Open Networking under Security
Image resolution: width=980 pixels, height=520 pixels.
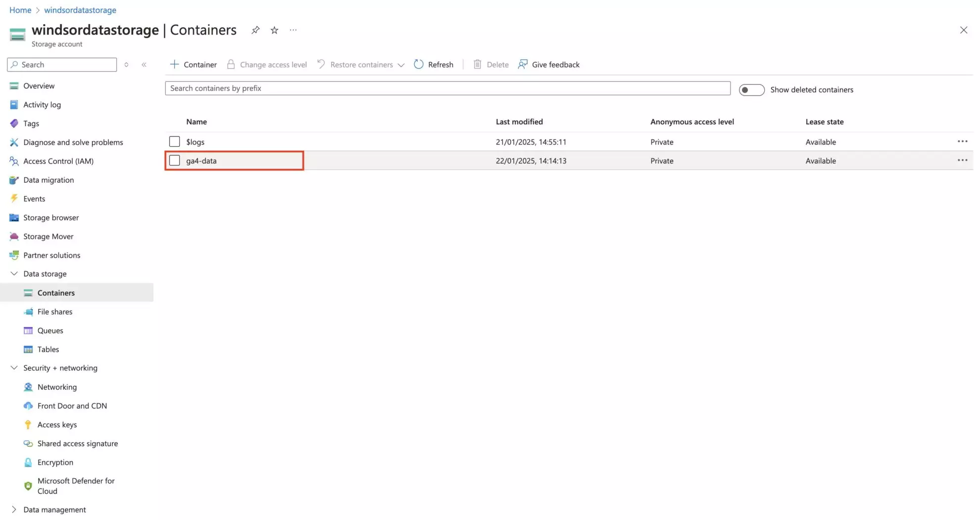[57, 387]
